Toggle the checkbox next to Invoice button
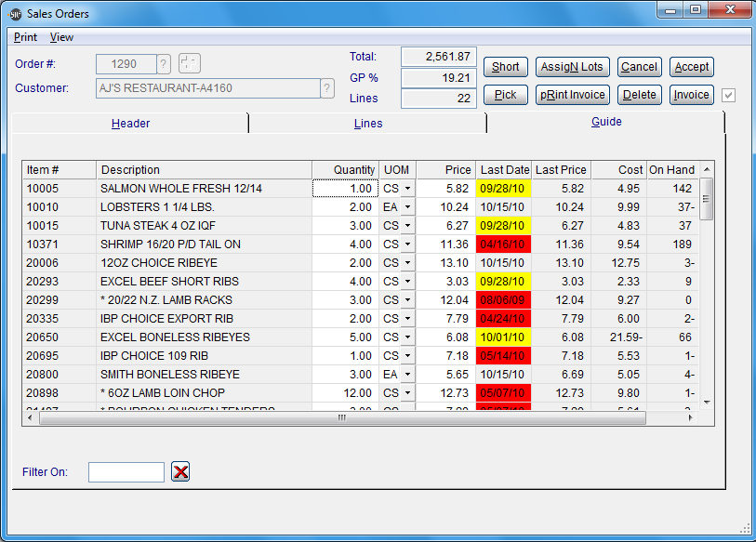Viewport: 756px width, 542px height. 729,95
